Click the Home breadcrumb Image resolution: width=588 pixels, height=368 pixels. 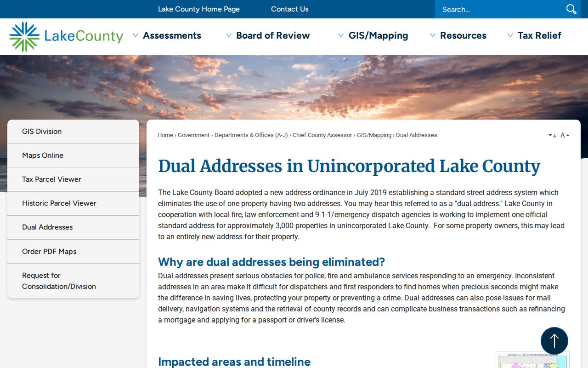[165, 135]
